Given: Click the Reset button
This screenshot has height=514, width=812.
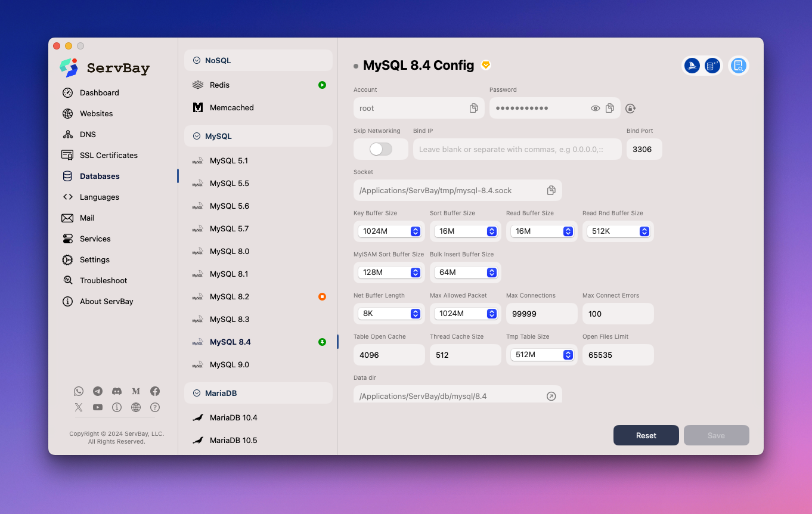Looking at the screenshot, I should (x=646, y=435).
